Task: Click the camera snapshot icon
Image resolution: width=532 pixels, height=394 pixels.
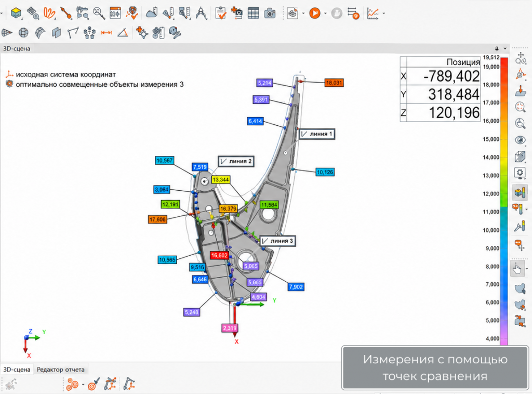Action: (x=270, y=13)
